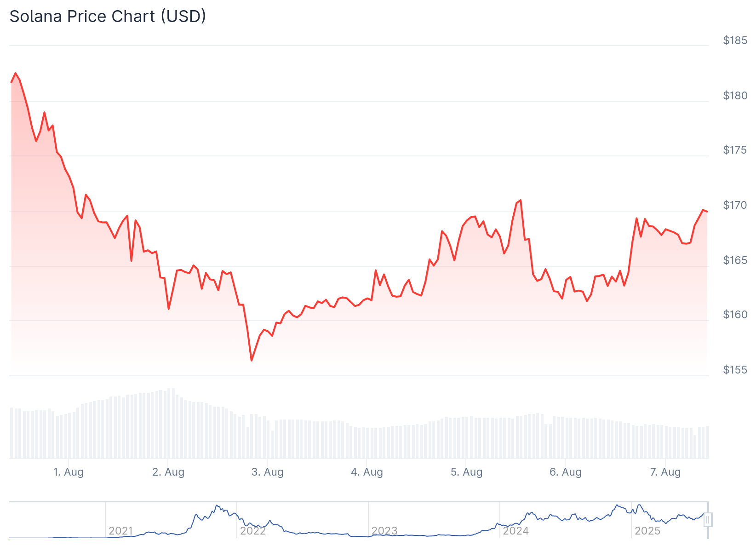
Task: Grab the navigator range handle at right edge
Action: [708, 520]
